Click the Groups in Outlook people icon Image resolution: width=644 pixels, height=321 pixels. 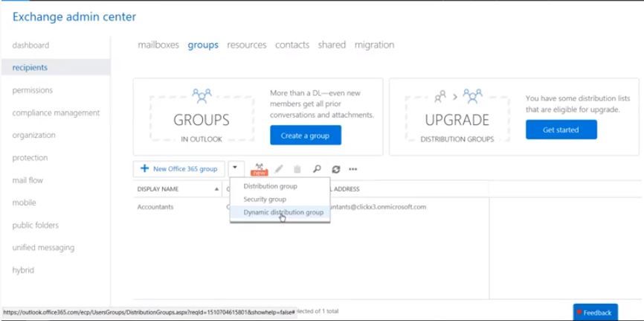coord(202,96)
